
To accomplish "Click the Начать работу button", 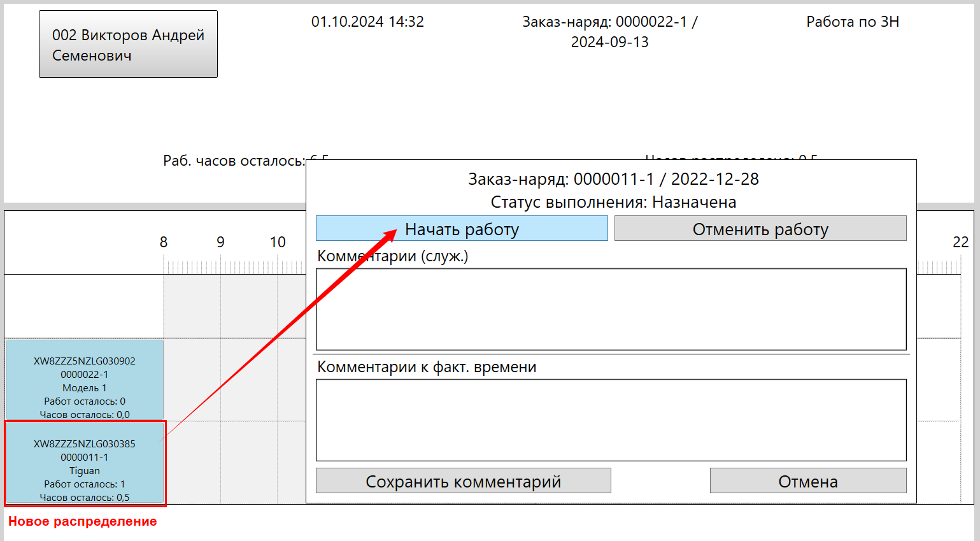I will point(462,229).
